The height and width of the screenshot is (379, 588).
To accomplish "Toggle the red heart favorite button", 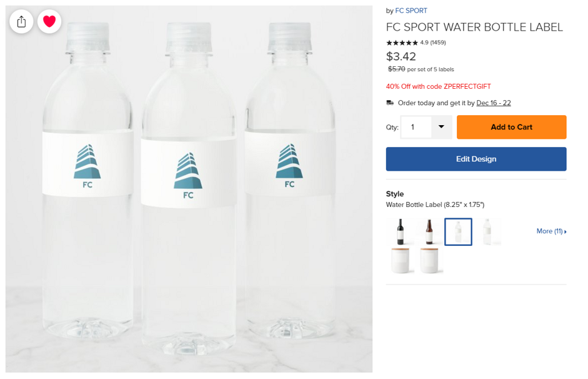I will click(x=49, y=22).
